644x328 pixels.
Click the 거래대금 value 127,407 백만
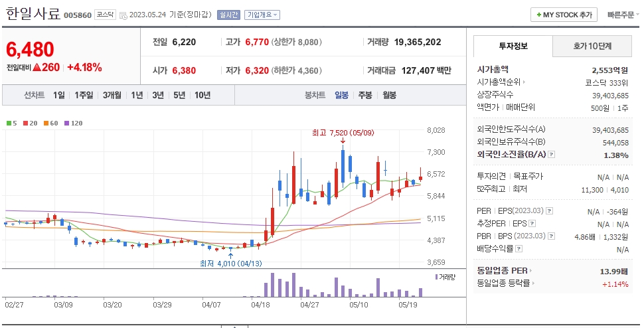click(426, 70)
